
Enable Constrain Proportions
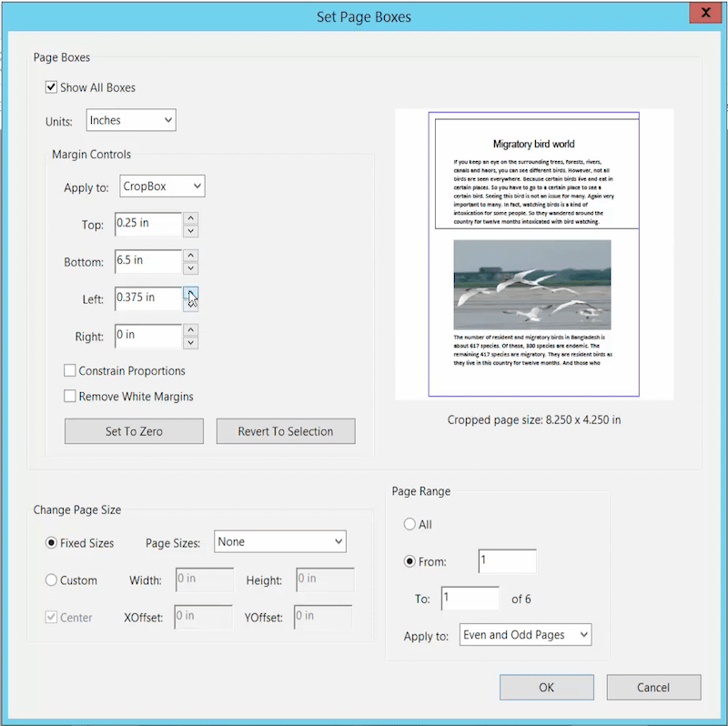(x=70, y=370)
